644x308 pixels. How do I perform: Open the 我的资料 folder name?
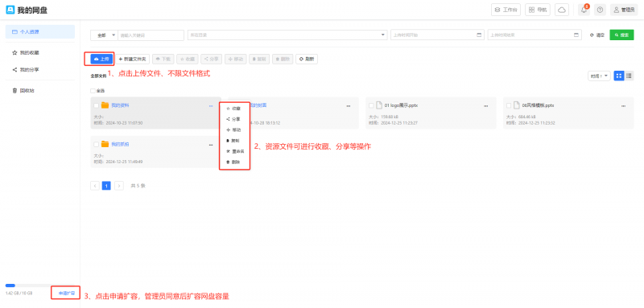(120, 105)
